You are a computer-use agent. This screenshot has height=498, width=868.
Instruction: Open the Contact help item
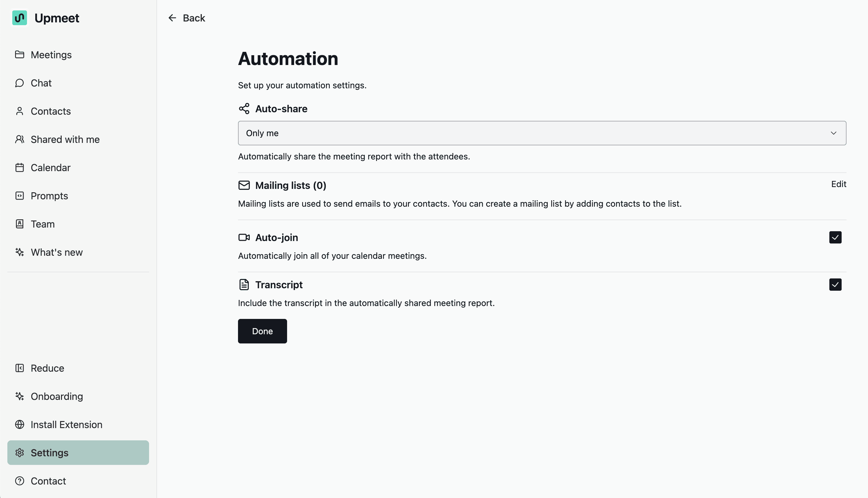(48, 481)
